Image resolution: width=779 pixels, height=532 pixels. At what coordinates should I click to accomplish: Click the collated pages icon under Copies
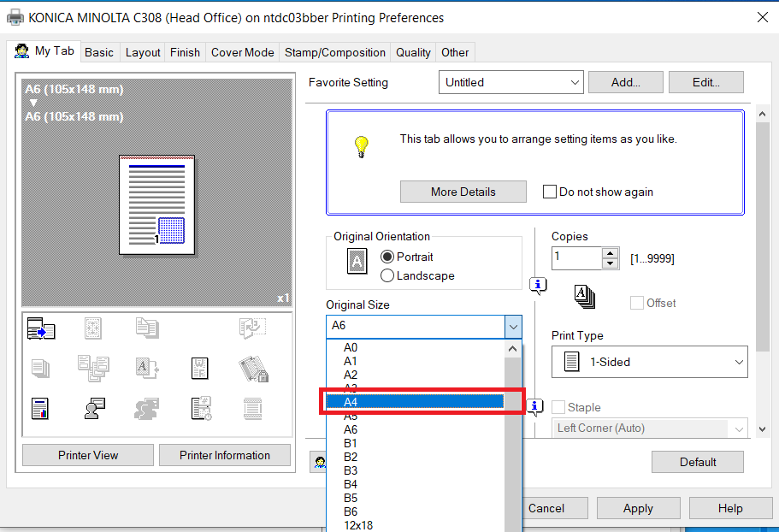click(584, 297)
